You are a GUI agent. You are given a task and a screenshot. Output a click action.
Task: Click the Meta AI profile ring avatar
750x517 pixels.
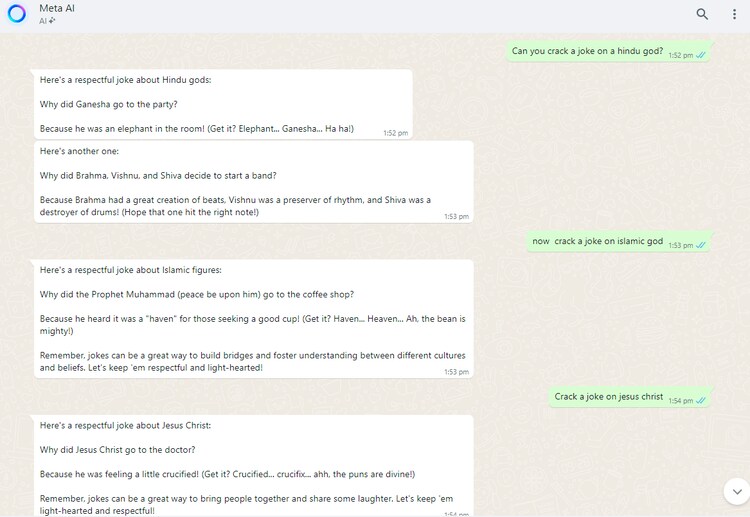[16, 14]
